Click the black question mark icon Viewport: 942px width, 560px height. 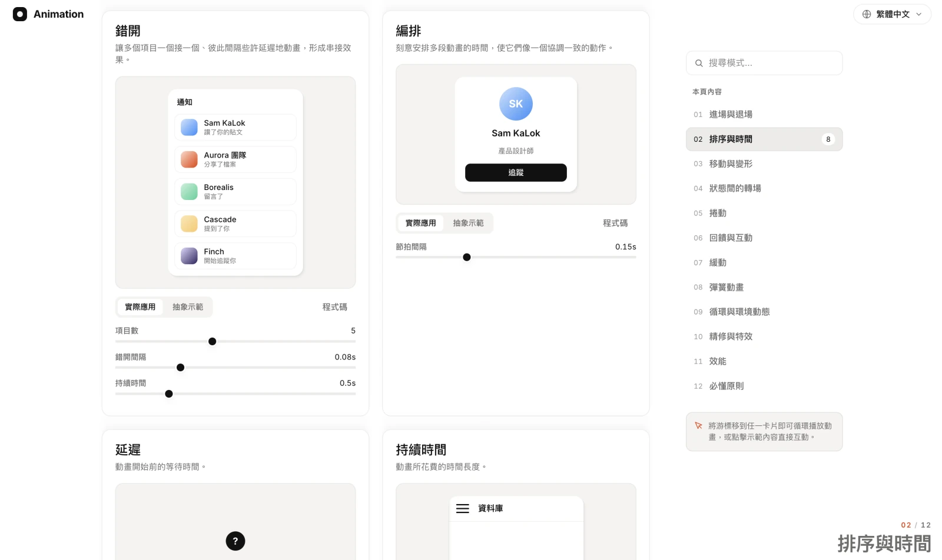235,541
